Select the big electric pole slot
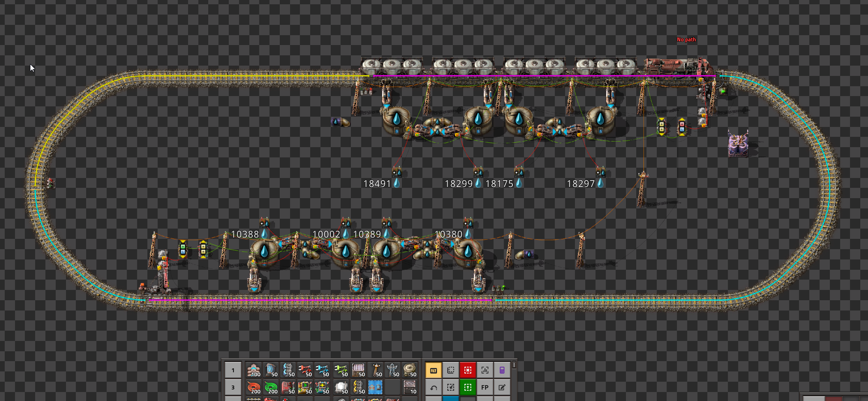The image size is (868, 401). pos(392,370)
